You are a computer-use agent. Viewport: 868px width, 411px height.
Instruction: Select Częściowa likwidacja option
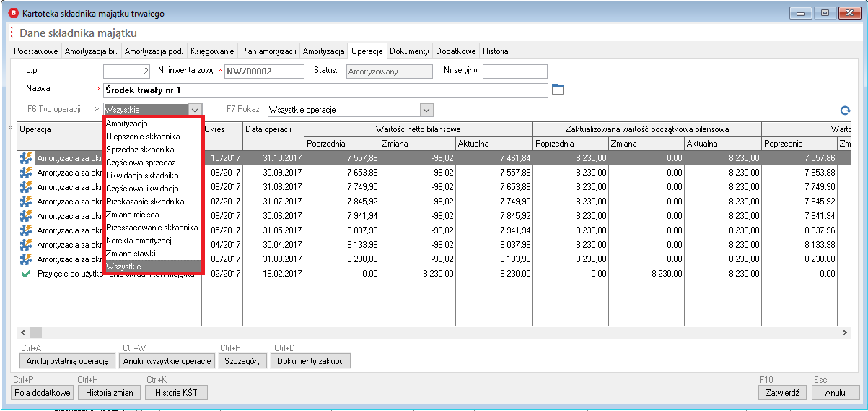pos(154,189)
